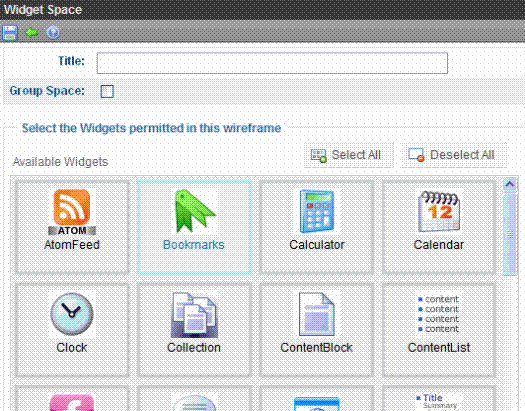Click the widget list scrollbar thumb

click(510, 234)
